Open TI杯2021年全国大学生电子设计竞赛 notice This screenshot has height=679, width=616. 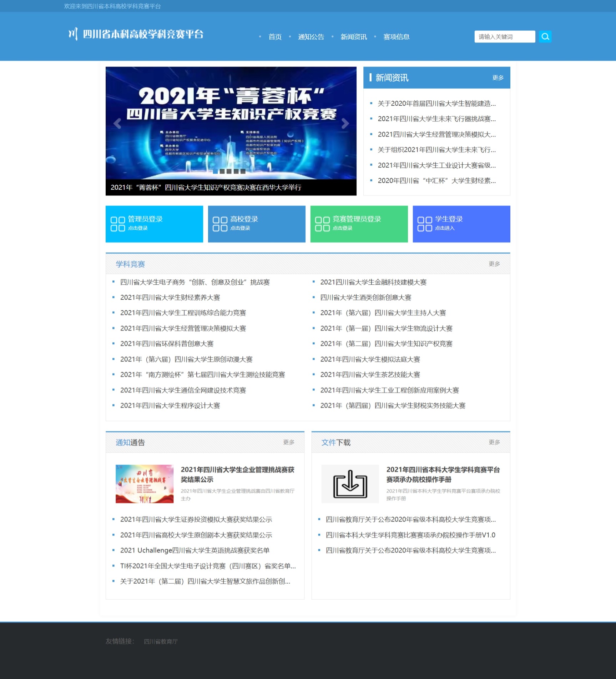(208, 566)
